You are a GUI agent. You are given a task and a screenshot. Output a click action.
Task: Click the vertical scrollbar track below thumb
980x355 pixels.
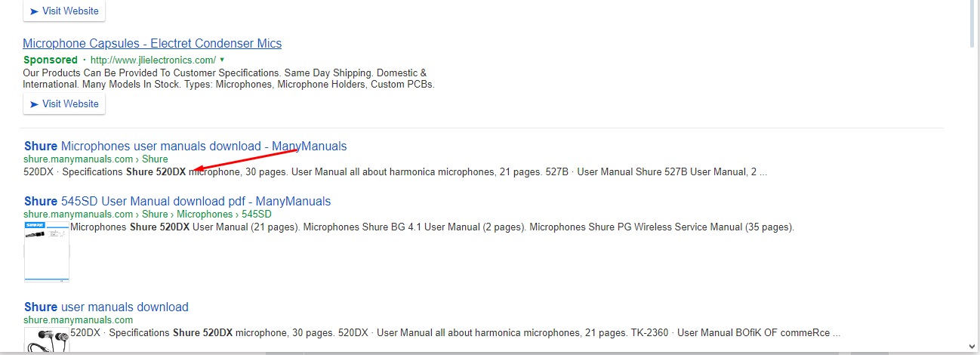point(974,189)
